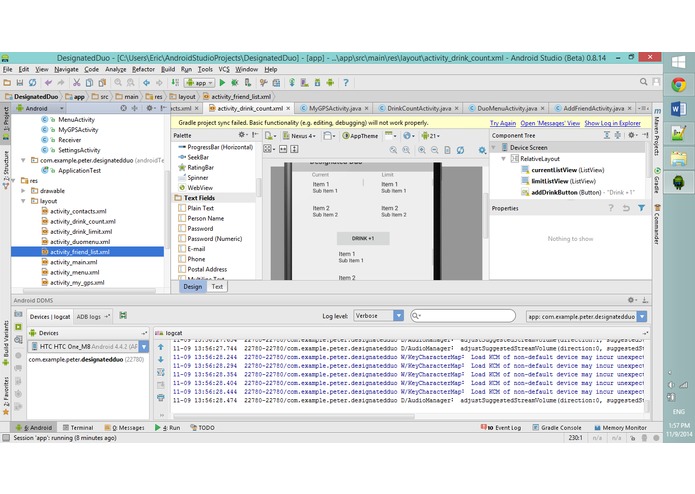Click the Save All toolbar icon
This screenshot has height=494, width=695.
20,83
